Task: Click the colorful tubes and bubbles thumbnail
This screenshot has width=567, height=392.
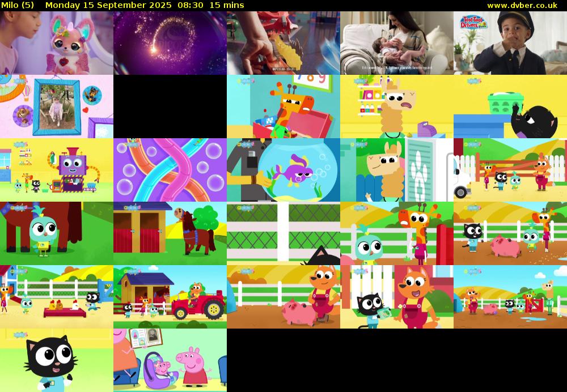Action: point(170,170)
